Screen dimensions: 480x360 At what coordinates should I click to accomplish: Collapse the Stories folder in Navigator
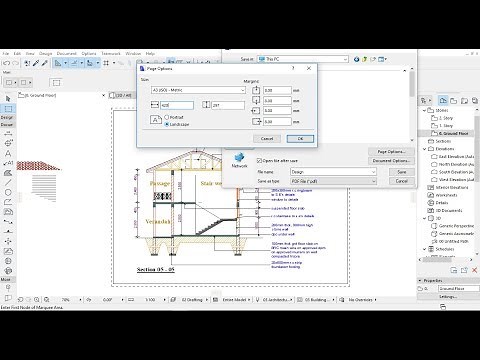[x=424, y=110]
